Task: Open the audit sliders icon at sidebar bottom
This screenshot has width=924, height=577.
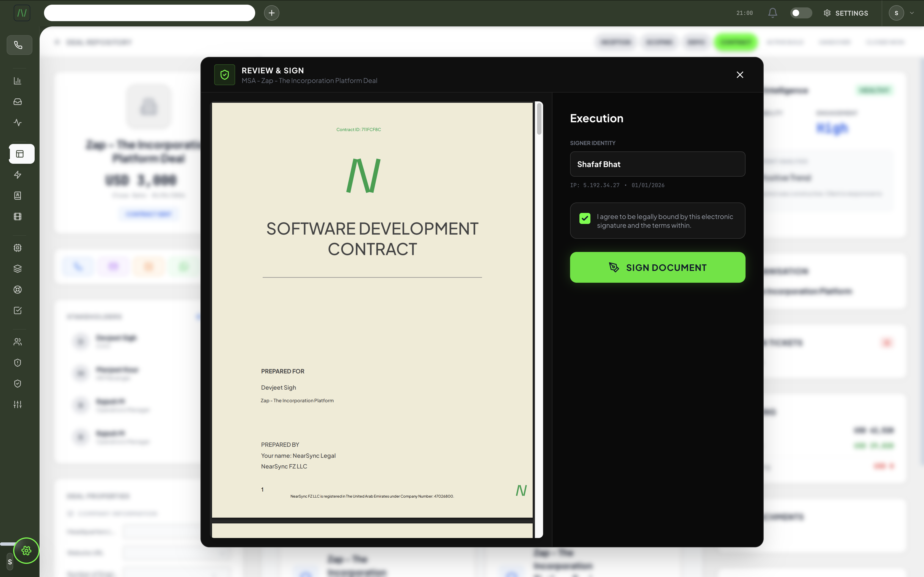Action: coord(18,404)
